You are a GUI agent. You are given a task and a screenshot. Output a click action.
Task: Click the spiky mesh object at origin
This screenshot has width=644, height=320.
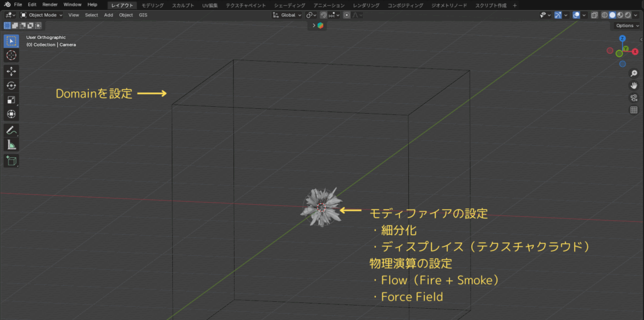click(x=321, y=207)
